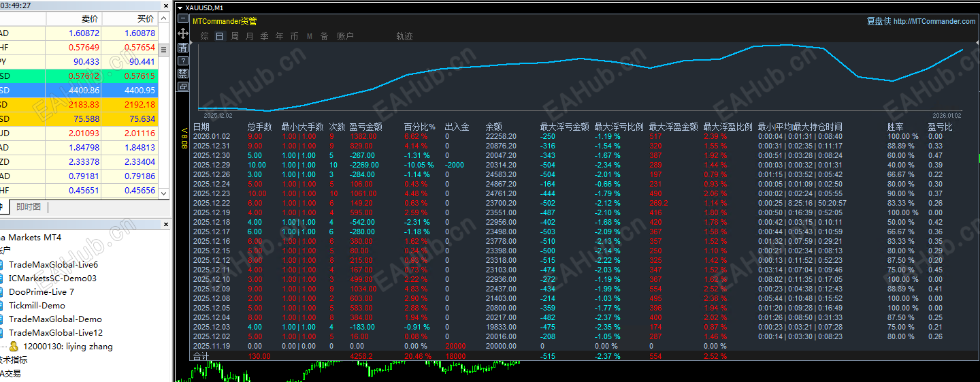The image size is (980, 382).
Task: Click the 买价 column header in Market Watch
Action: 145,18
